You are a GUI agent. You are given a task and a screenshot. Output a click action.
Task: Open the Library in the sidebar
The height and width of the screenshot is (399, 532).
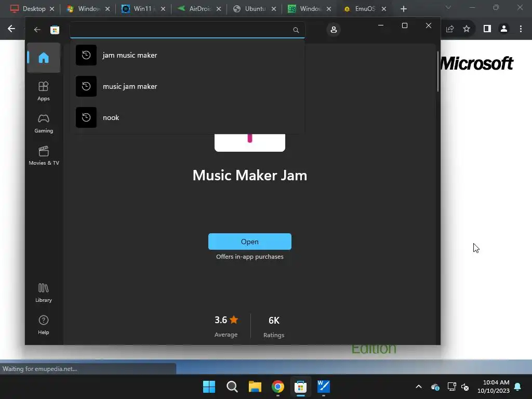coord(44,292)
